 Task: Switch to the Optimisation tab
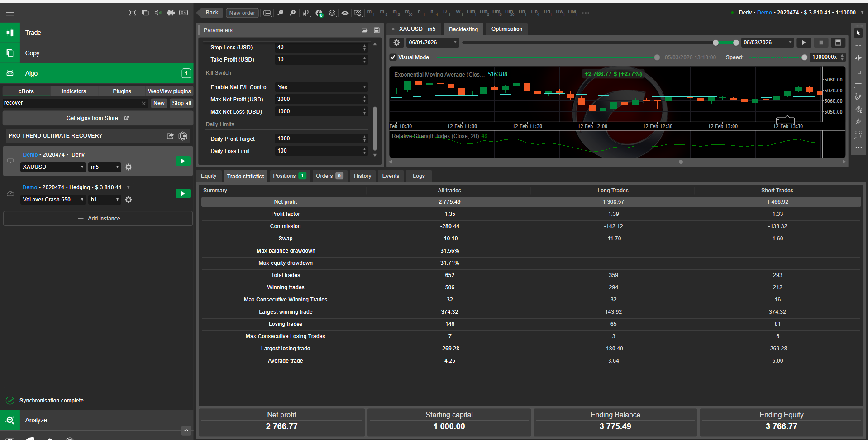[x=506, y=29]
